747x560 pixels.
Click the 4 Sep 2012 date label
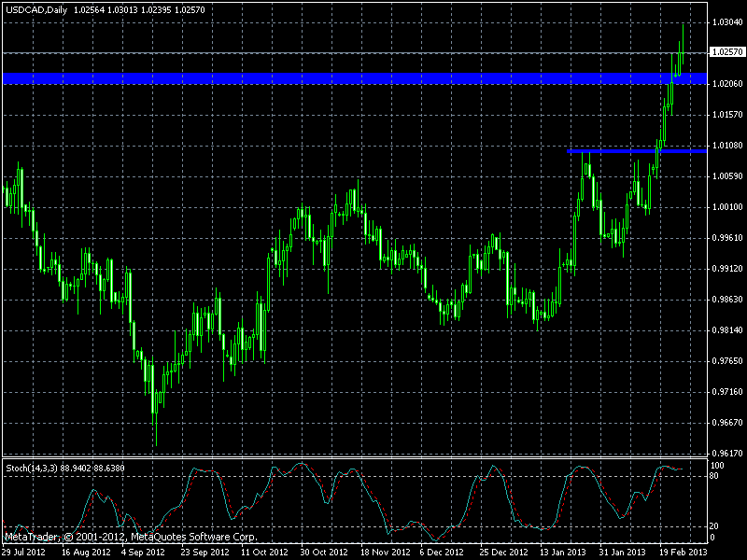click(143, 553)
